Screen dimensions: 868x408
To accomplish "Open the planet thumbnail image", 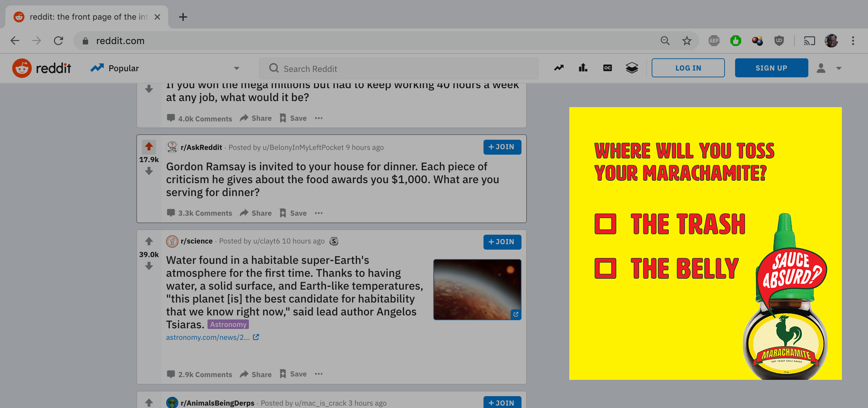I will click(x=477, y=289).
